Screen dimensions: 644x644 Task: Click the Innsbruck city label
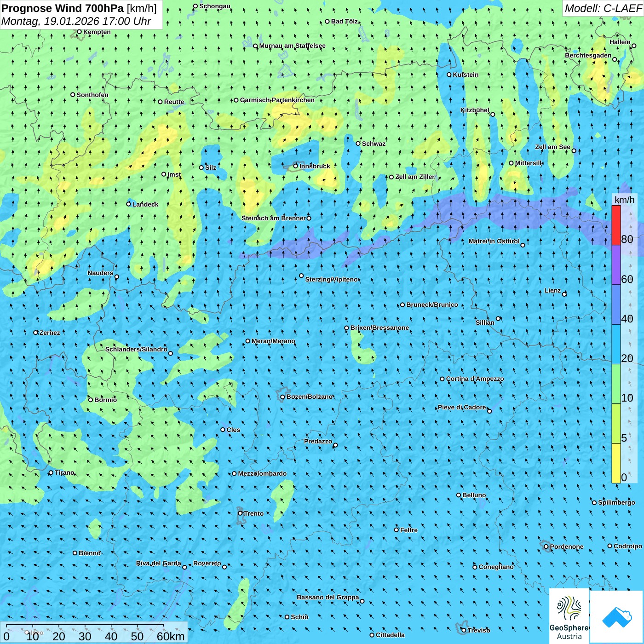[315, 166]
